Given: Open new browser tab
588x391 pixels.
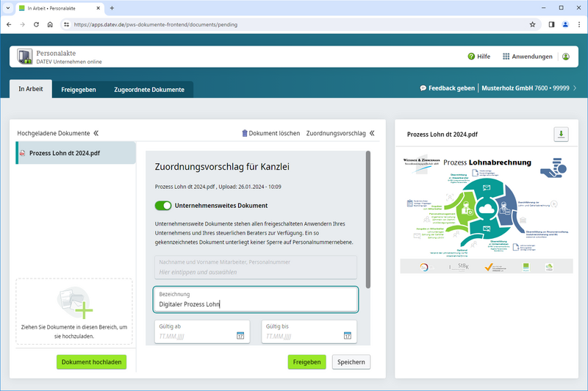Looking at the screenshot, I should [x=112, y=8].
